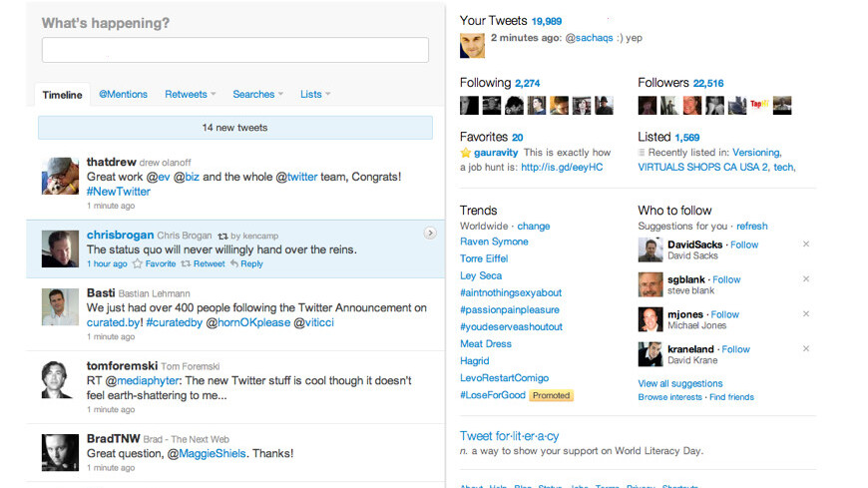Dismiss the DavidSacks follow suggestion
Screen dimensions: 868x488
(806, 244)
